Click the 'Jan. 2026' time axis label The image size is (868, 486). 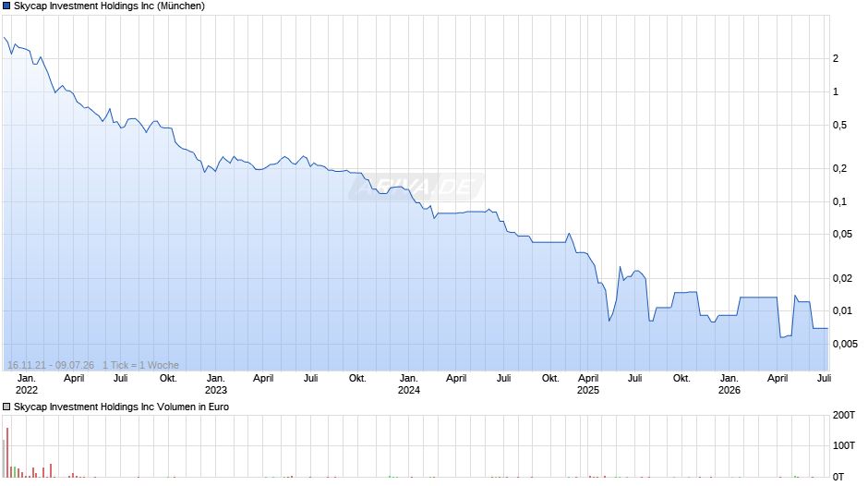[x=729, y=384]
